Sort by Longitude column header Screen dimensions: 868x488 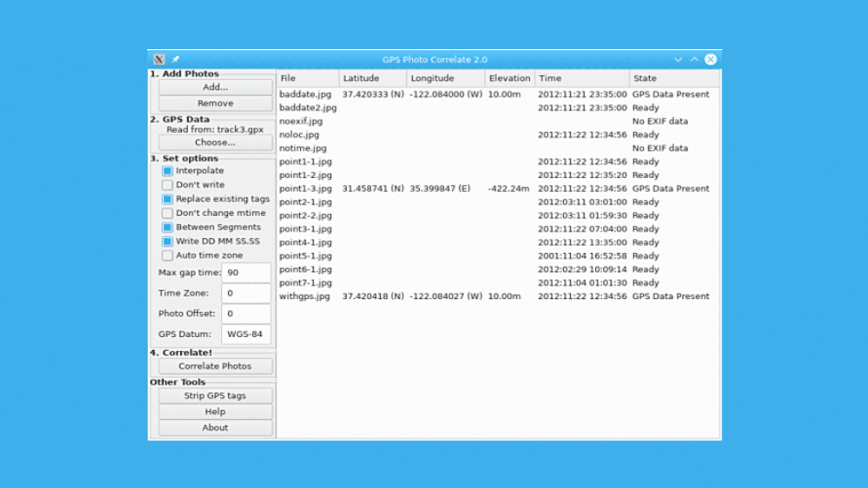(x=446, y=78)
